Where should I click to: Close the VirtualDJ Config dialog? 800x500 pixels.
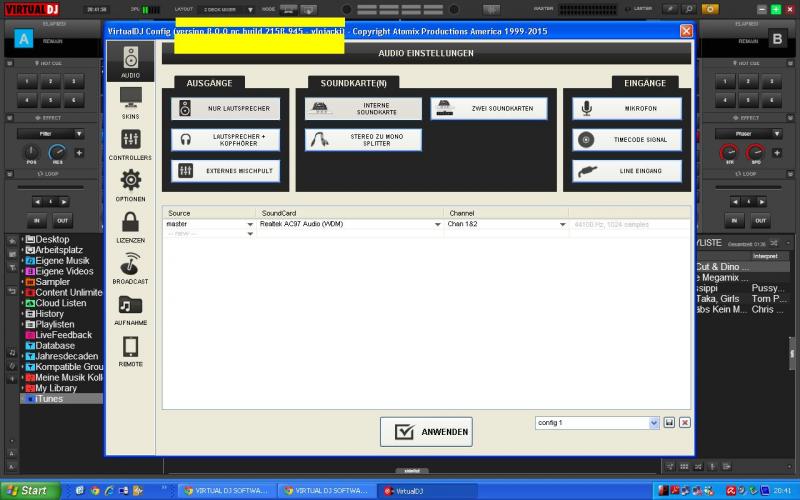click(686, 31)
